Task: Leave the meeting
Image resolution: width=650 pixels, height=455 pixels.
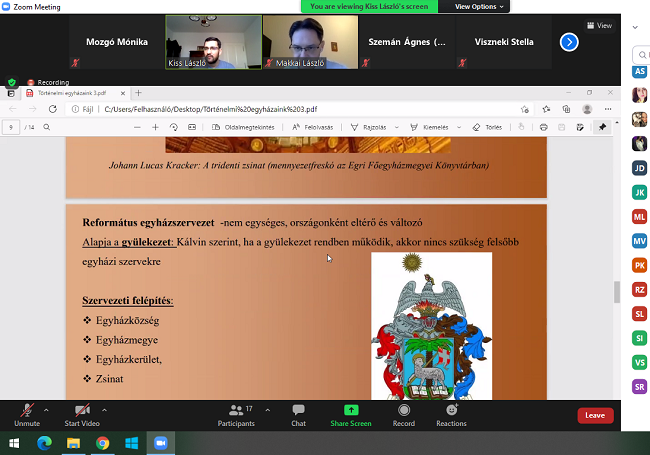Action: pyautogui.click(x=595, y=415)
